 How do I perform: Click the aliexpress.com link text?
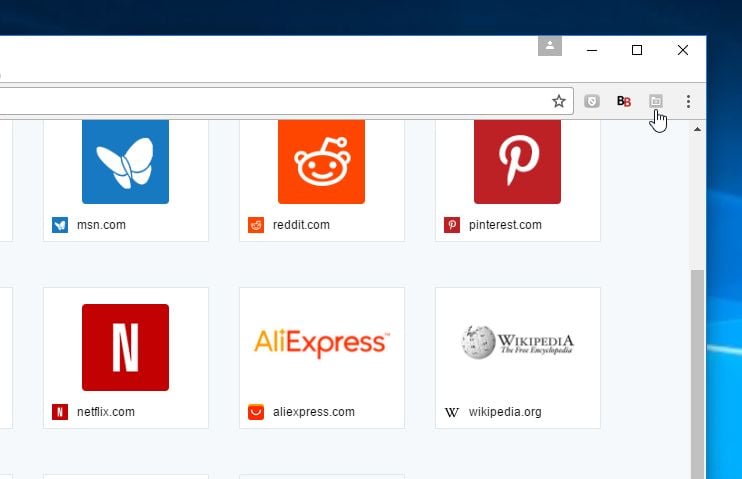314,412
